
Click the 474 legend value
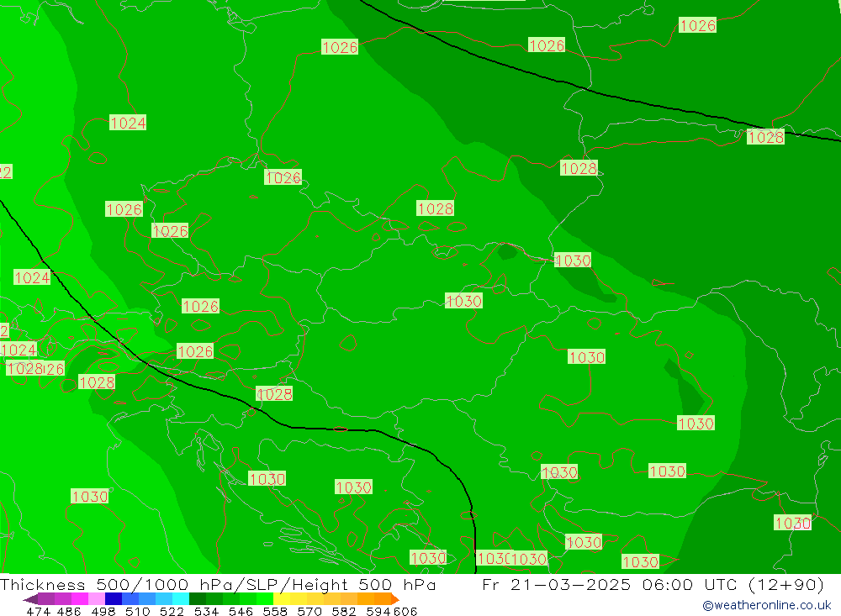tap(39, 611)
